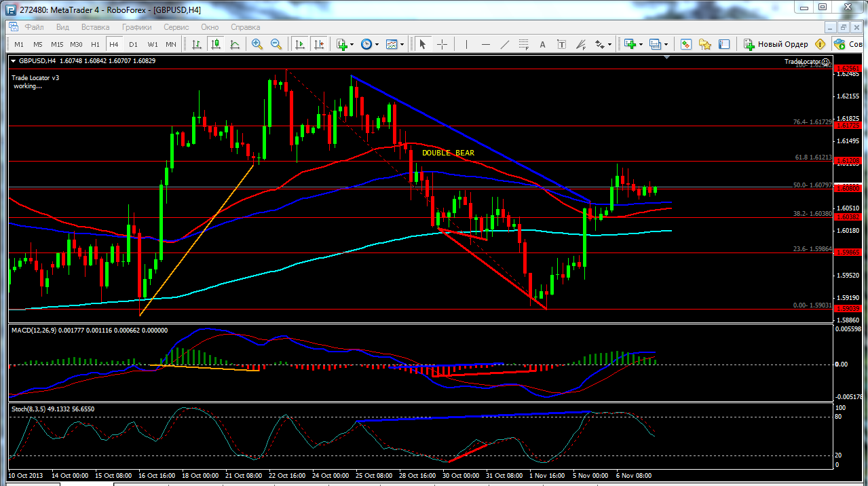Viewport: 868px width, 486px height.
Task: Select the text label tool
Action: (561, 44)
